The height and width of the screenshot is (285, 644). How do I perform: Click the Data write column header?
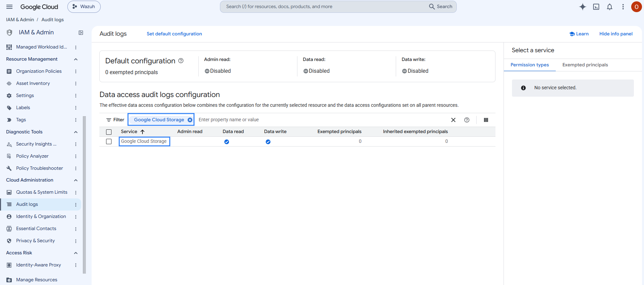275,131
